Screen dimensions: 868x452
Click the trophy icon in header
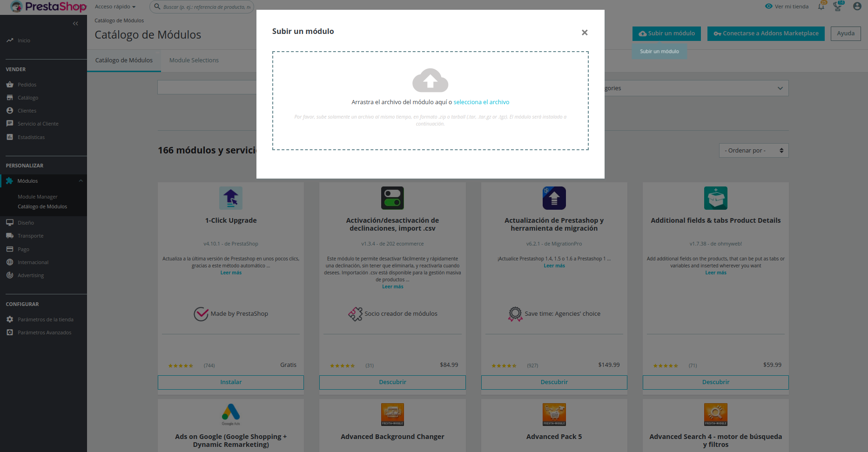(x=838, y=7)
